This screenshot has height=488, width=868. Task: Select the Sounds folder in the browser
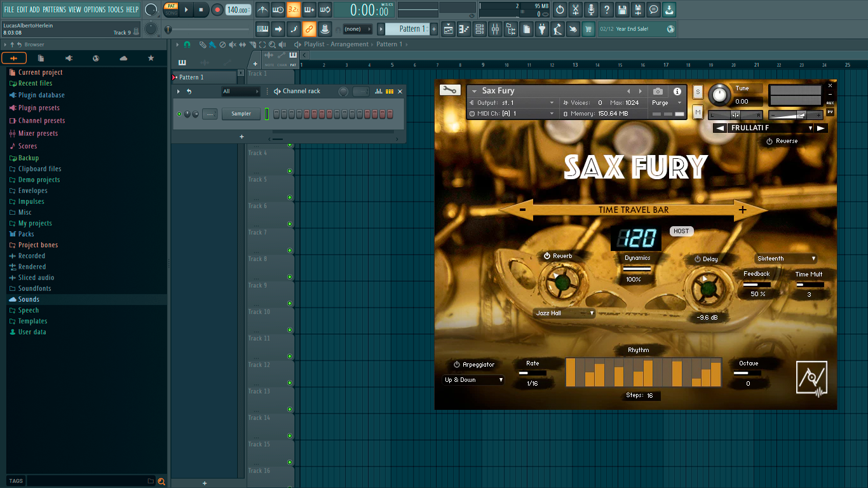coord(86,299)
